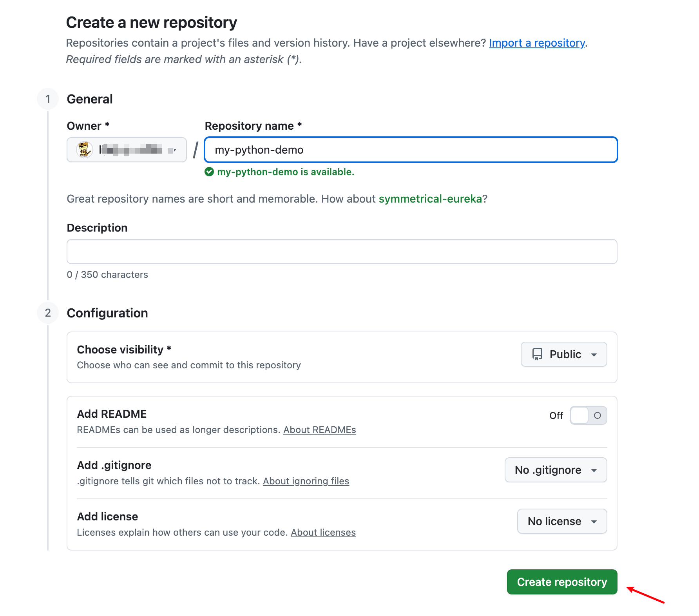
Task: Open the Owner dropdown
Action: (x=127, y=150)
